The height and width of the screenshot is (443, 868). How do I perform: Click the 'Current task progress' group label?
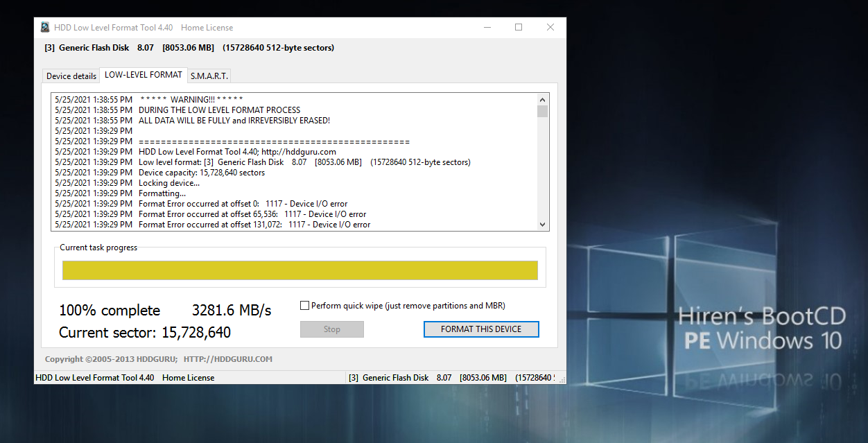pyautogui.click(x=98, y=247)
